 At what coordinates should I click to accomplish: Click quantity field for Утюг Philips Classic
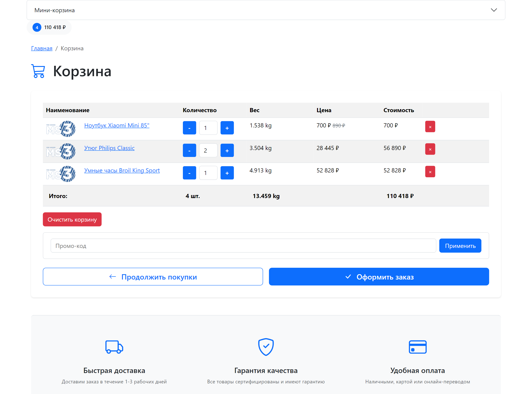(x=208, y=150)
